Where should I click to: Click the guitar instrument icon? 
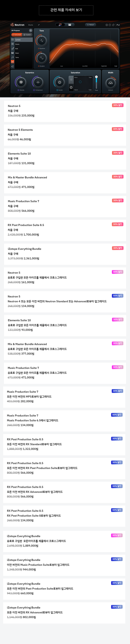point(12,49)
